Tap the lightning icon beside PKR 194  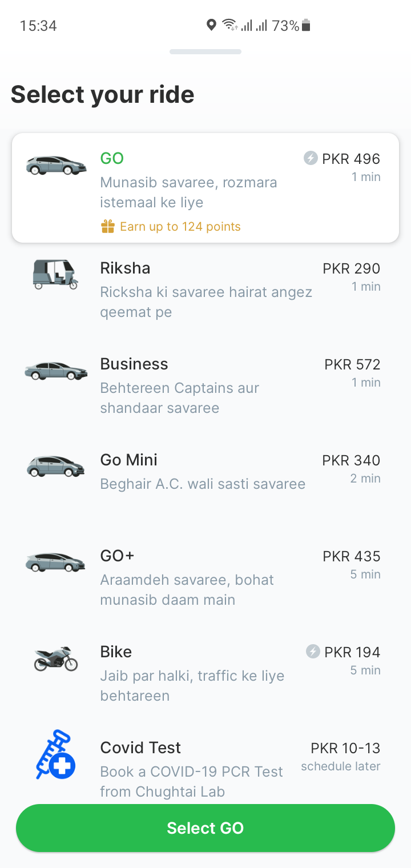click(x=313, y=652)
